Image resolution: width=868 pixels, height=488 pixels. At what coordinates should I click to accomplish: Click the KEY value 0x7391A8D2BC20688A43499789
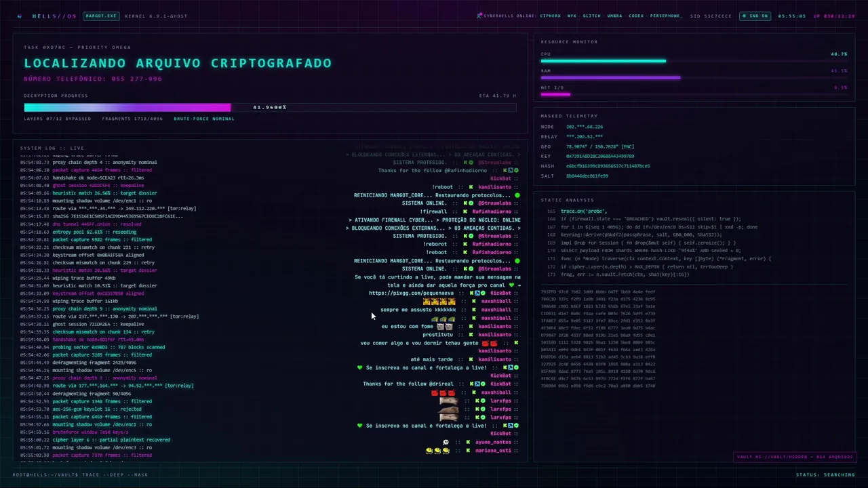coord(600,156)
